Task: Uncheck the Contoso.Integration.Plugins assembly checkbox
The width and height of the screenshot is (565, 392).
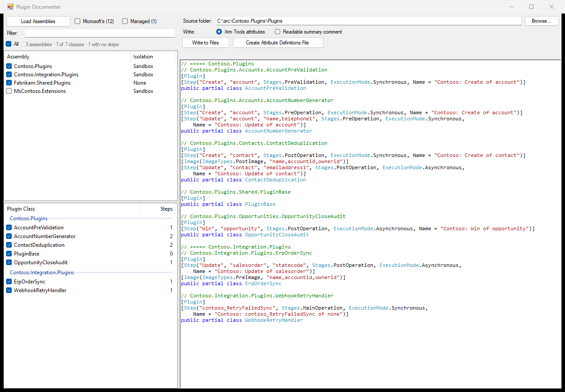Action: pyautogui.click(x=9, y=75)
